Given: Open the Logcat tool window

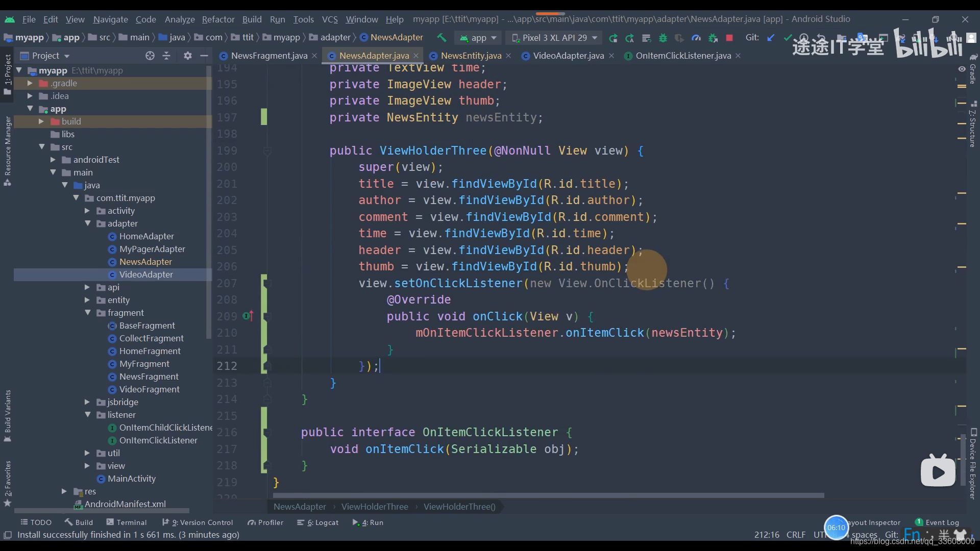Looking at the screenshot, I should (318, 522).
